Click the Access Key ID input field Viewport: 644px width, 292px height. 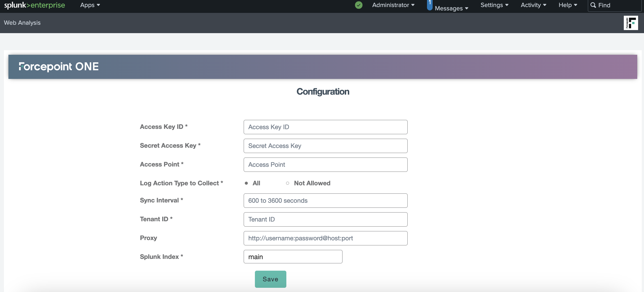(x=325, y=127)
